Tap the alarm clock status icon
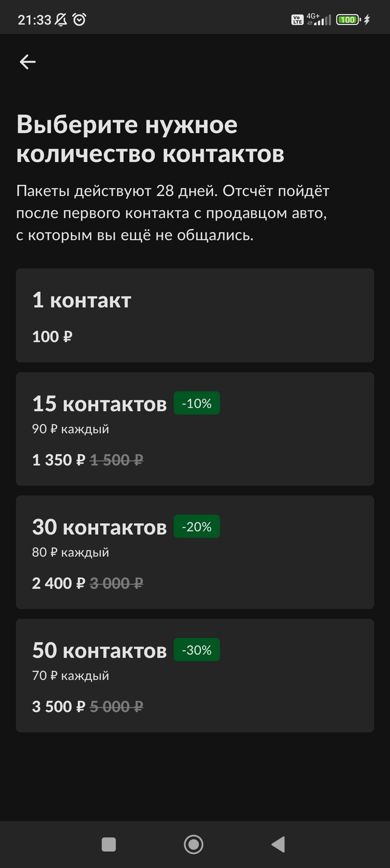The height and width of the screenshot is (868, 390). (x=80, y=20)
